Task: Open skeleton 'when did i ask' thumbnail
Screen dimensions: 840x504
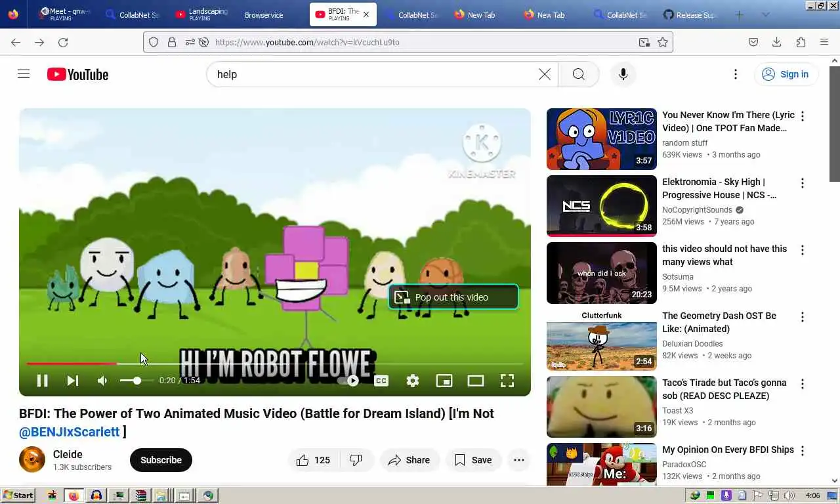Action: (x=602, y=273)
